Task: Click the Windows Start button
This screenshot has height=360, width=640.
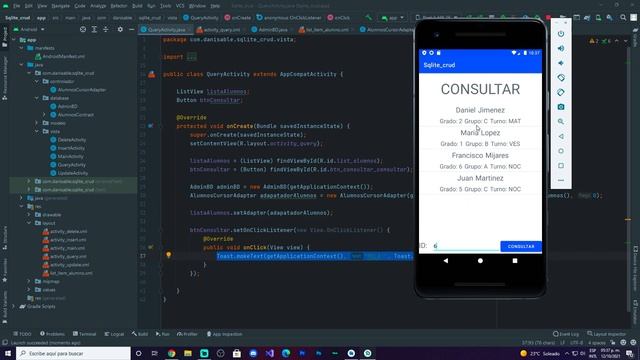Action: tap(8, 353)
